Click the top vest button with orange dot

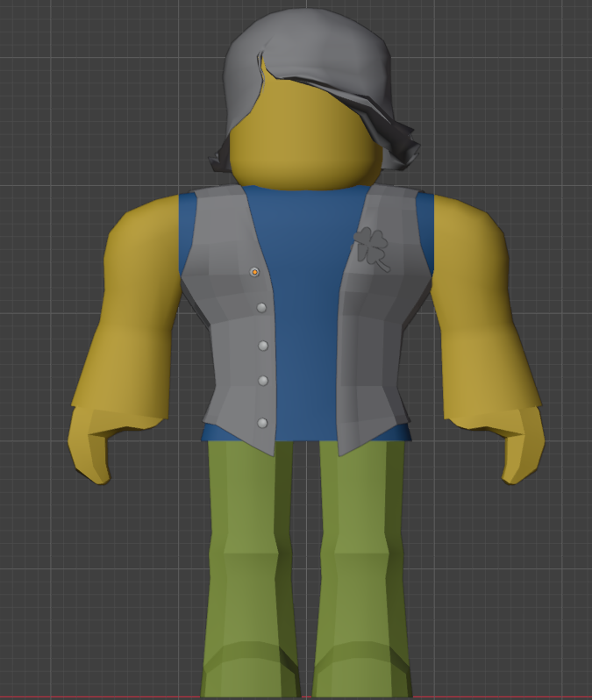pos(254,272)
